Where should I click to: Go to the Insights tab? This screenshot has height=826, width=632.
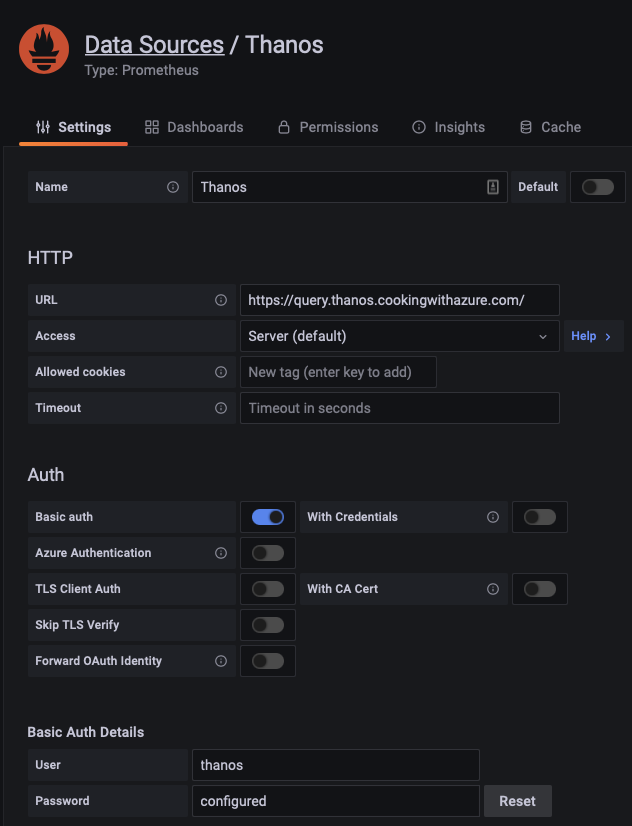coord(448,127)
